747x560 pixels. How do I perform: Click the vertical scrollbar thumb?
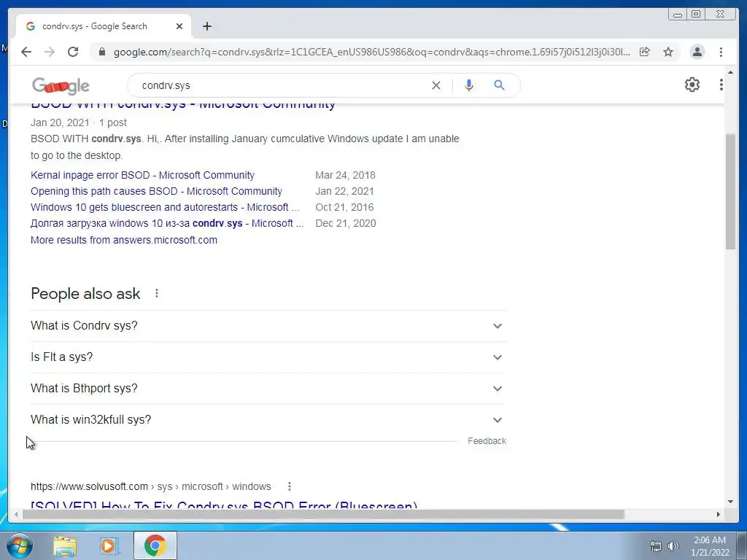pos(730,192)
